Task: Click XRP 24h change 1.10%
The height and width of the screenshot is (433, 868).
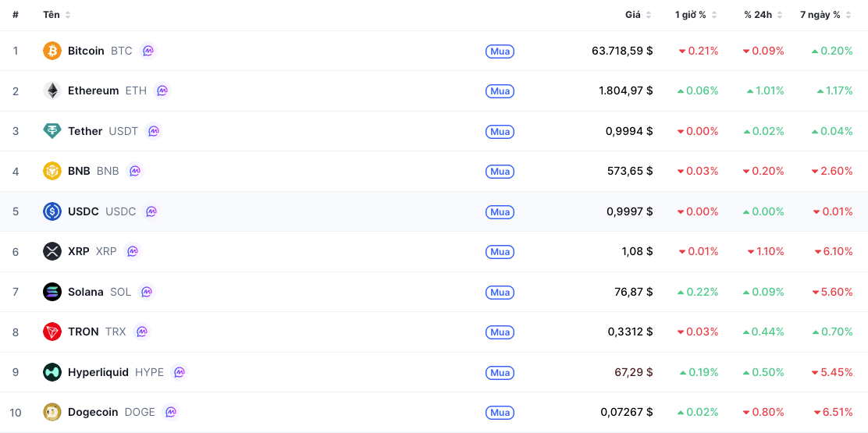Action: 766,252
